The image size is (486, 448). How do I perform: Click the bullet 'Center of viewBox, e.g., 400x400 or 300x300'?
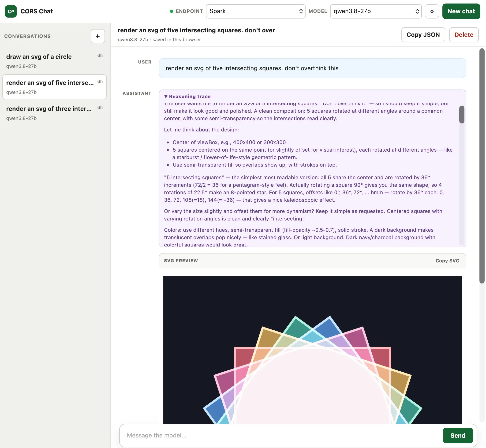229,142
